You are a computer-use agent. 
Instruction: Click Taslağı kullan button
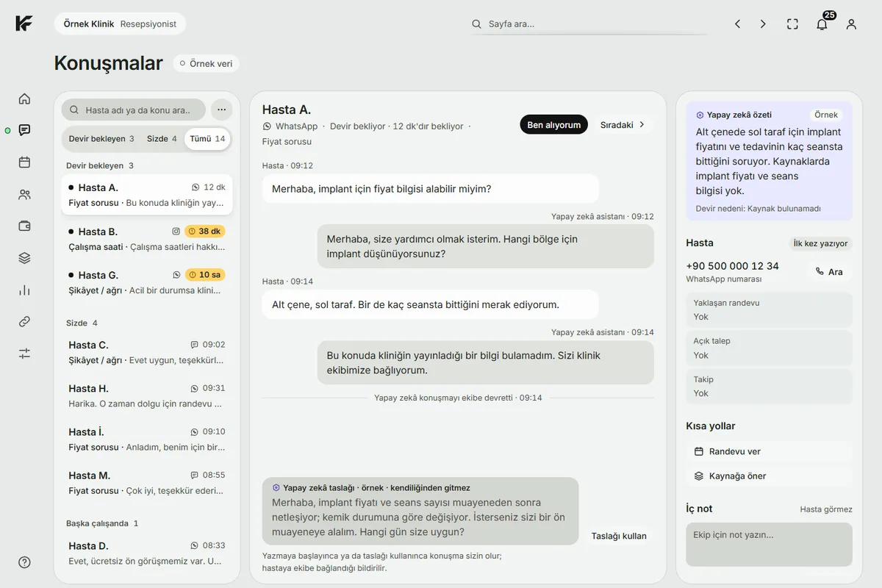(x=619, y=536)
